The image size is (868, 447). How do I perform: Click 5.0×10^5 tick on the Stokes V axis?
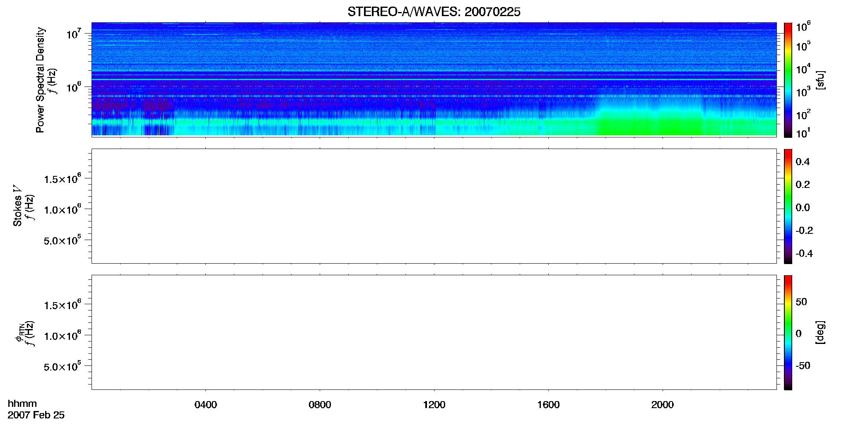point(63,240)
